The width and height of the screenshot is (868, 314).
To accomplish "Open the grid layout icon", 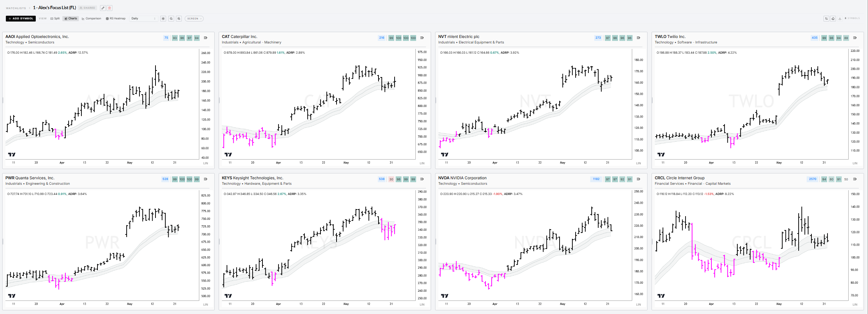I will [x=163, y=19].
